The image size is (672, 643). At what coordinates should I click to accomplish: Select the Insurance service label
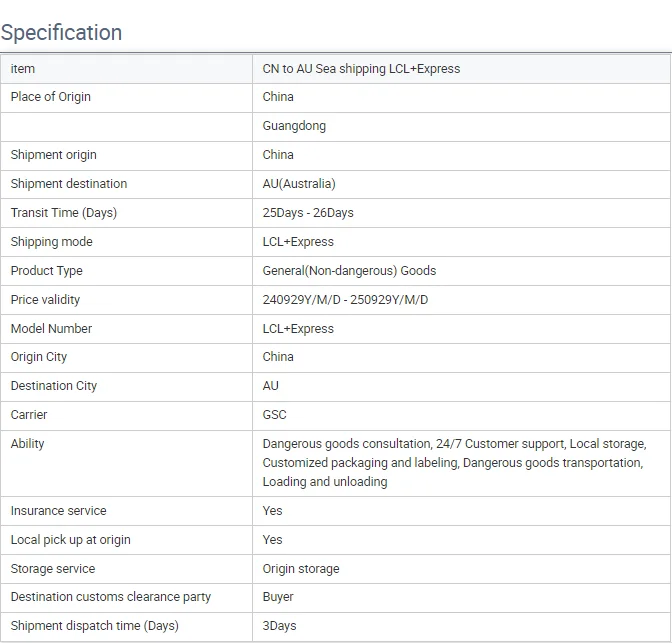[58, 511]
